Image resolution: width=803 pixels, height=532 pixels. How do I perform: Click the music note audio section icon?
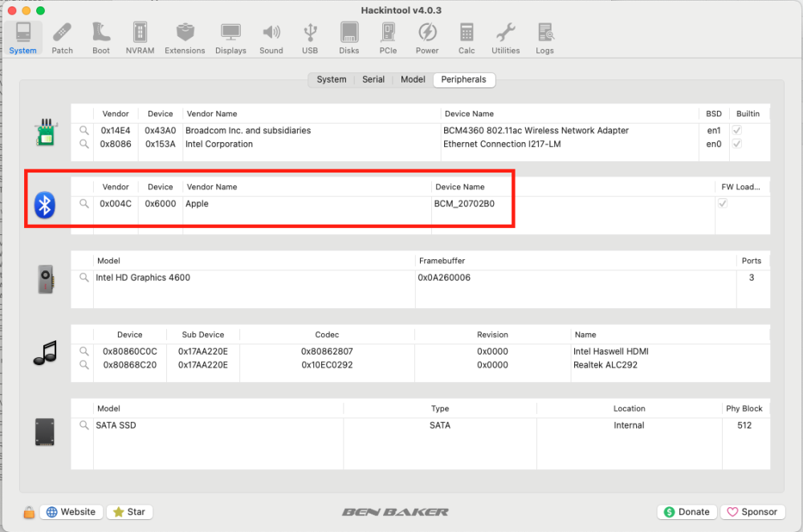[x=46, y=353]
